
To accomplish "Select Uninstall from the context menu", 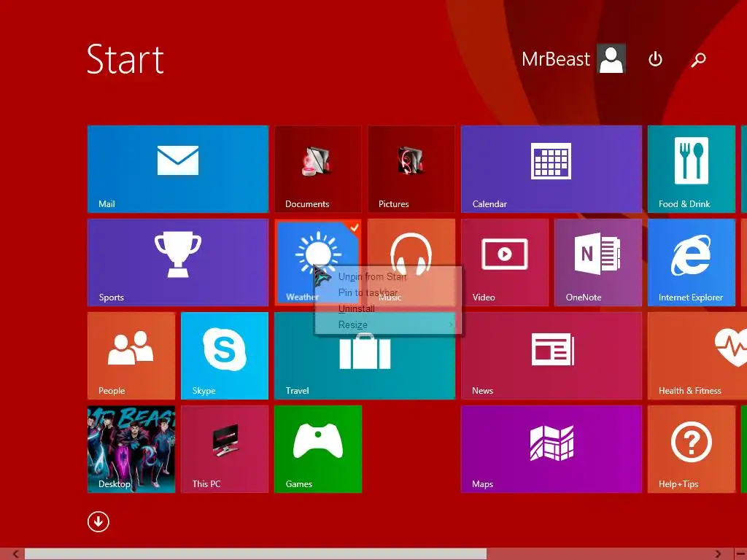I will 388,308.
